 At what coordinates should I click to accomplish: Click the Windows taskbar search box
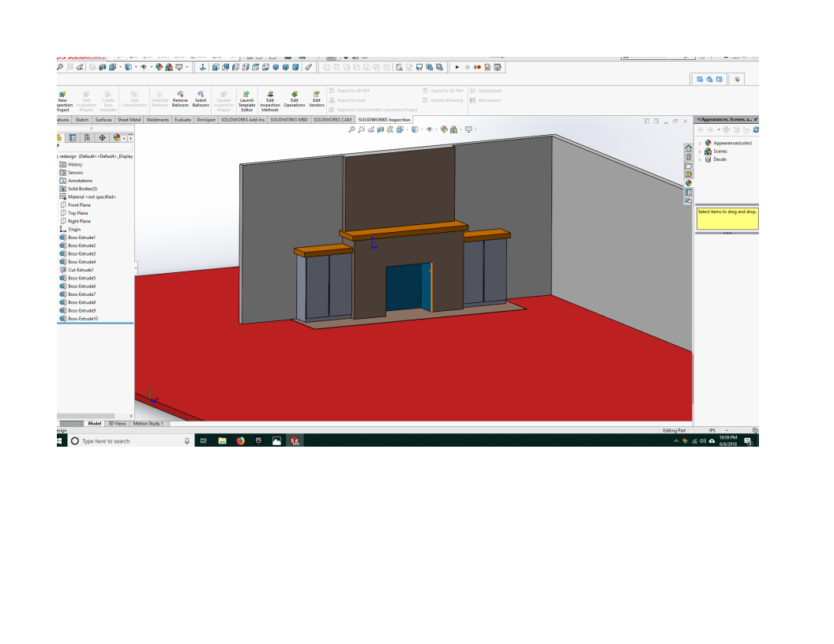(x=131, y=441)
